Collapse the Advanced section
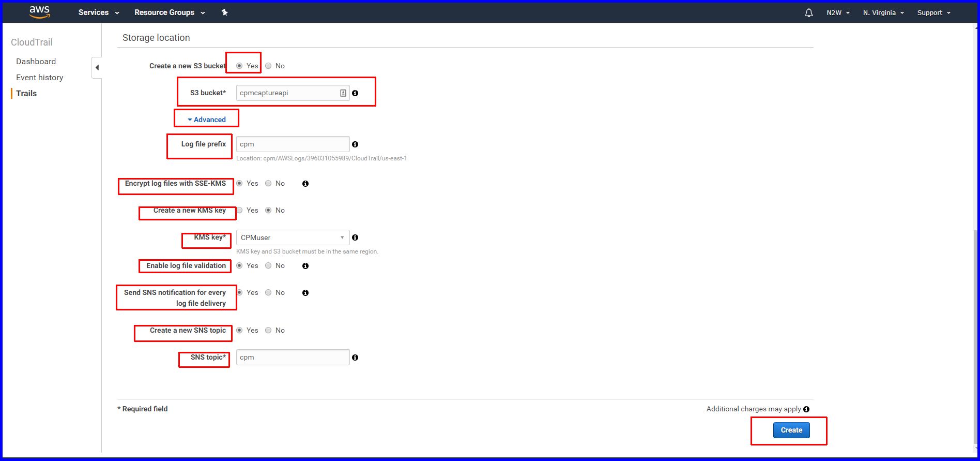 [207, 120]
